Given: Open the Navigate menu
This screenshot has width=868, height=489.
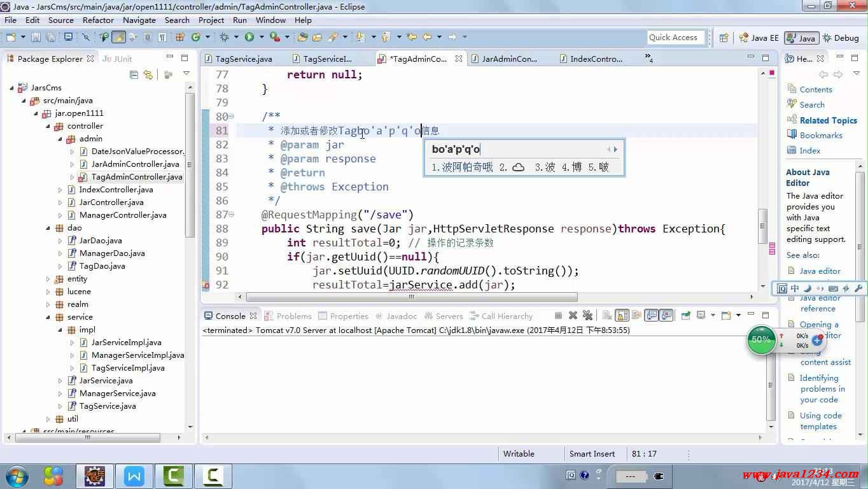Looking at the screenshot, I should point(139,20).
